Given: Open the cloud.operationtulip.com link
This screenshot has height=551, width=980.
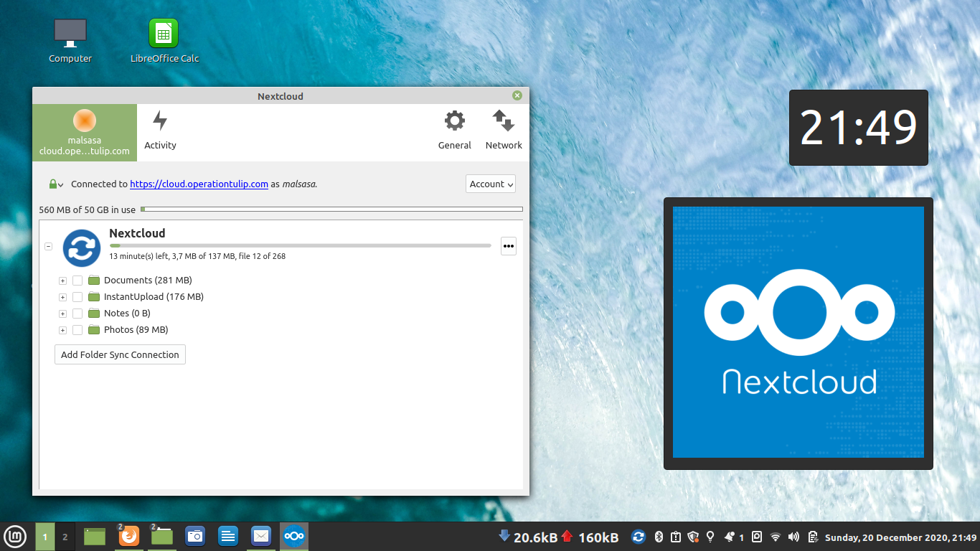Looking at the screenshot, I should 199,184.
